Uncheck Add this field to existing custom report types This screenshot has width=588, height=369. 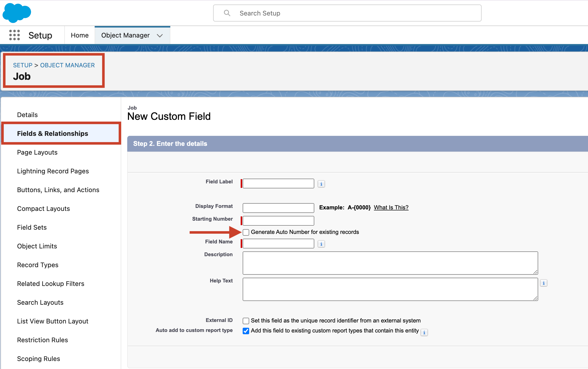[245, 330]
